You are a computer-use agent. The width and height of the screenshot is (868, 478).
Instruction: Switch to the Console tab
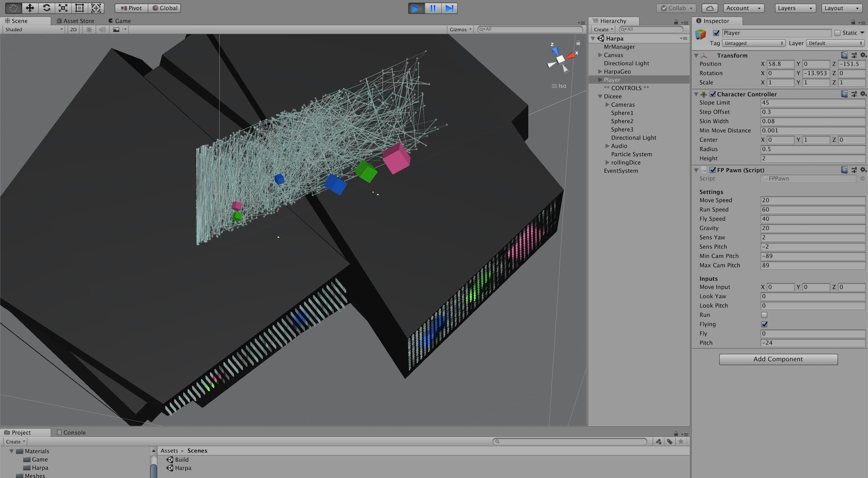tap(71, 432)
